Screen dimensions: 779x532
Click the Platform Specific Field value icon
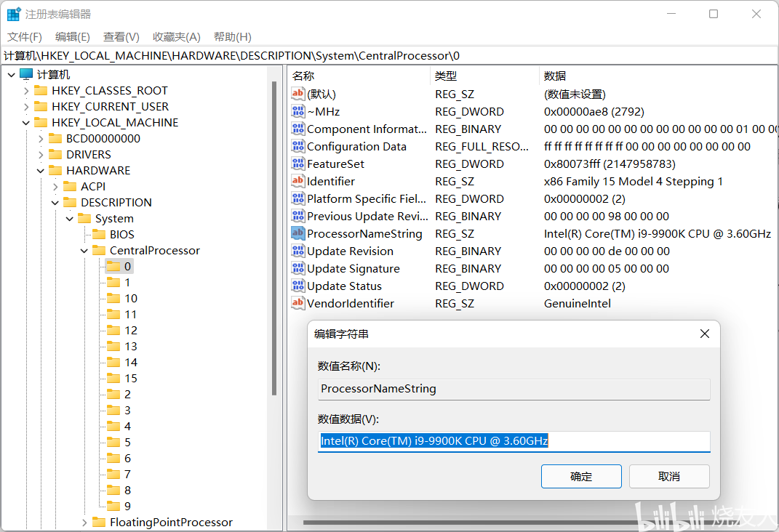297,198
